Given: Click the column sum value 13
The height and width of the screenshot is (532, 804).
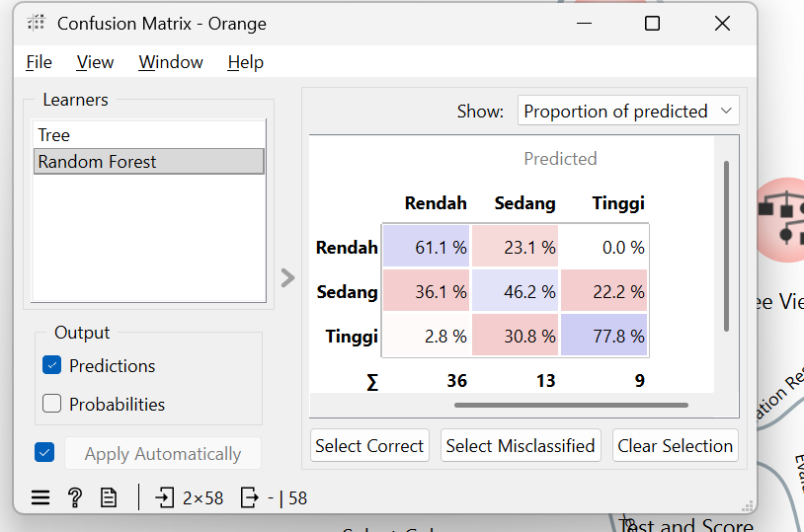Looking at the screenshot, I should pyautogui.click(x=545, y=380).
